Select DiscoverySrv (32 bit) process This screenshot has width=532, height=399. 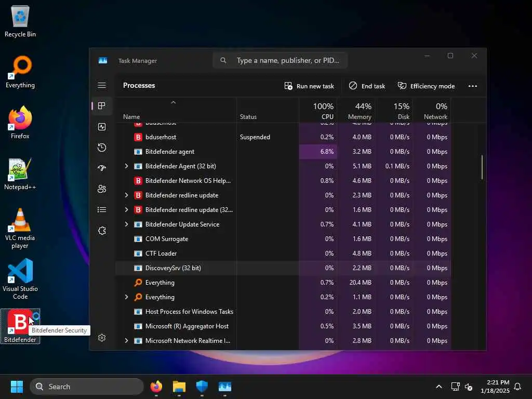pos(283,268)
